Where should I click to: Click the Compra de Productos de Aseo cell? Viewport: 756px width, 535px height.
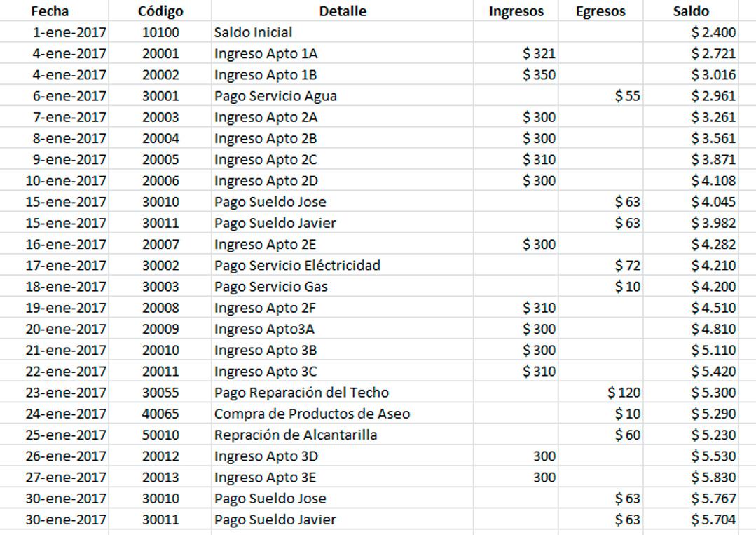tap(312, 414)
